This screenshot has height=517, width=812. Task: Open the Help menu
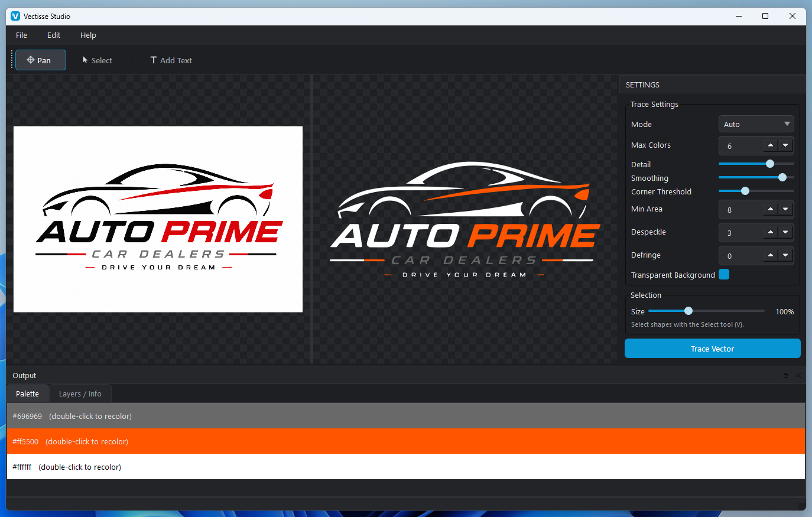click(88, 35)
